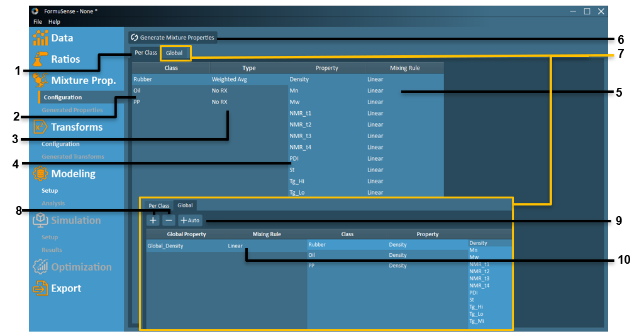Select the Global tab in lower panel

click(185, 205)
